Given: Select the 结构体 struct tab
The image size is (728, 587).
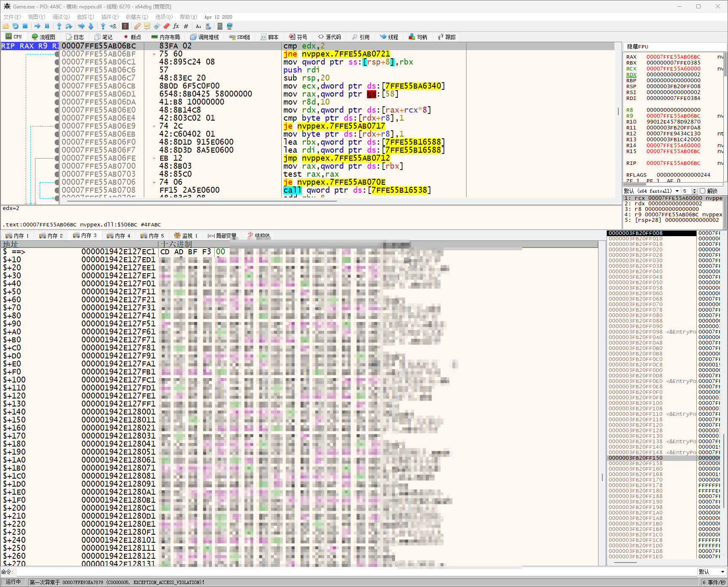Looking at the screenshot, I should (x=259, y=236).
